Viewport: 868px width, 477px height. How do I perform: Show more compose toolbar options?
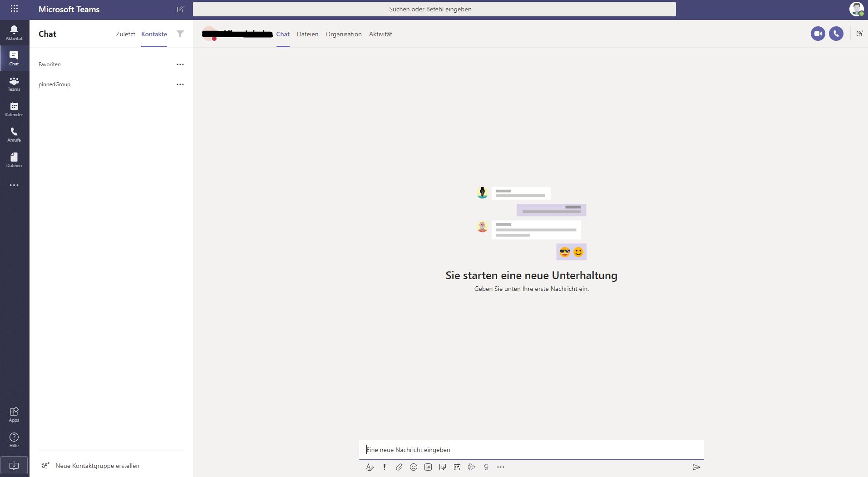pos(501,467)
